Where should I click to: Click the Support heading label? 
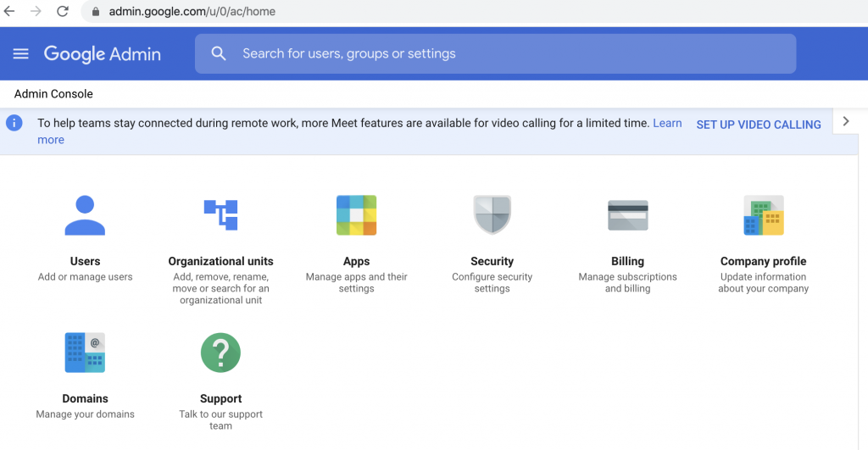(x=221, y=398)
